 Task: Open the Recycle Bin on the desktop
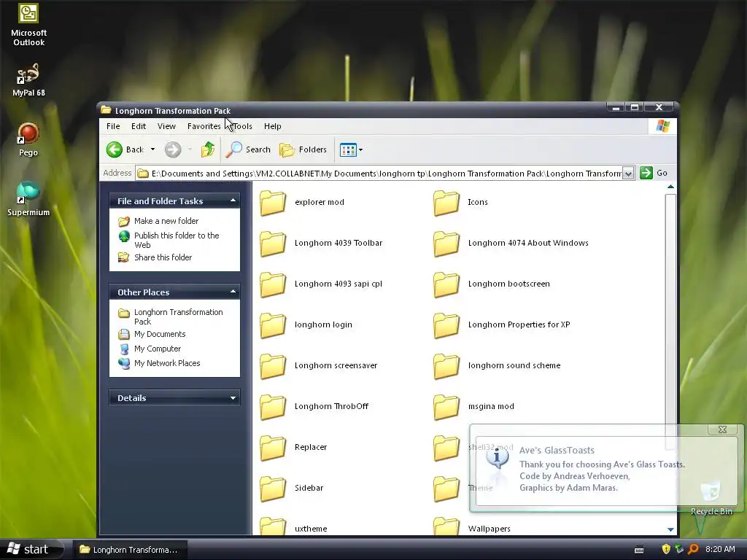click(711, 498)
